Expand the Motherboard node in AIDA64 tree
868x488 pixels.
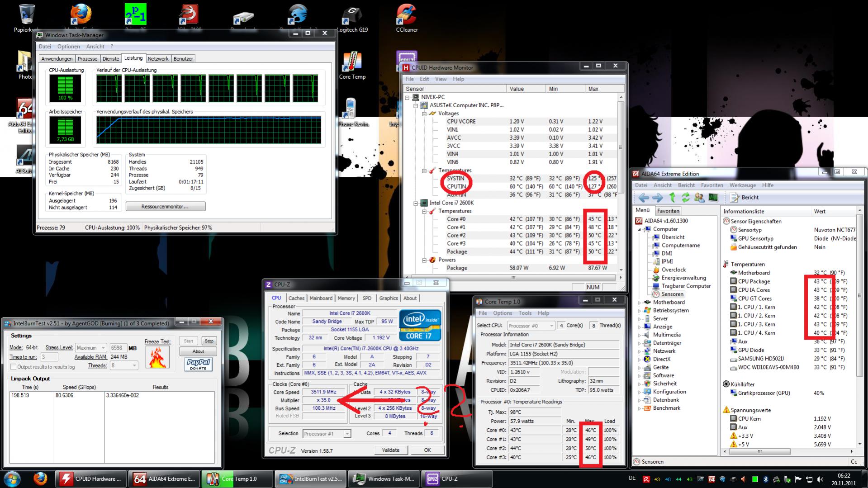[640, 303]
